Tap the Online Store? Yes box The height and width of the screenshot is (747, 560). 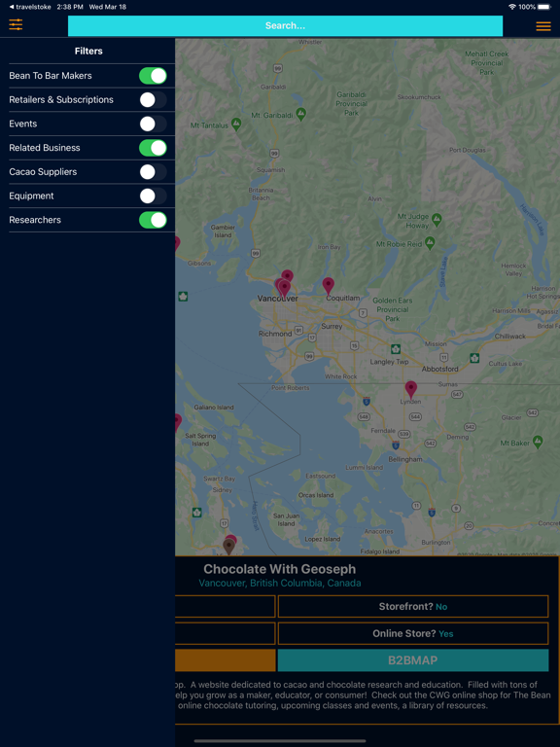click(x=413, y=633)
